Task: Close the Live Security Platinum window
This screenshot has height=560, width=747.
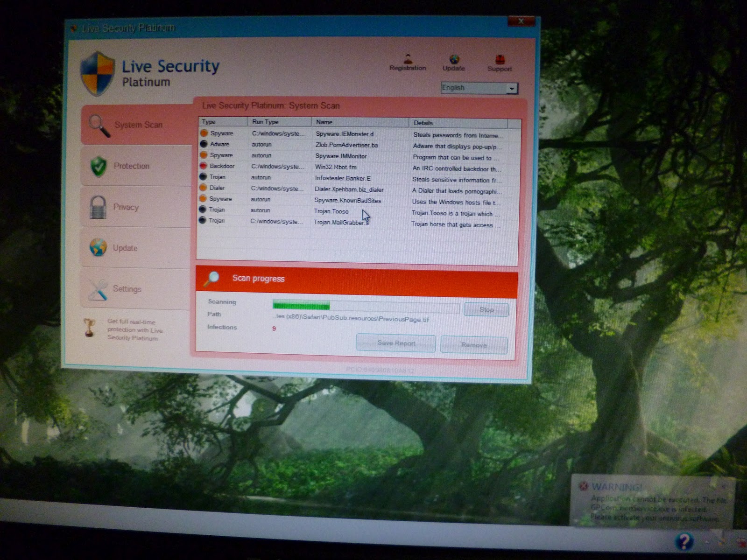Action: [521, 21]
